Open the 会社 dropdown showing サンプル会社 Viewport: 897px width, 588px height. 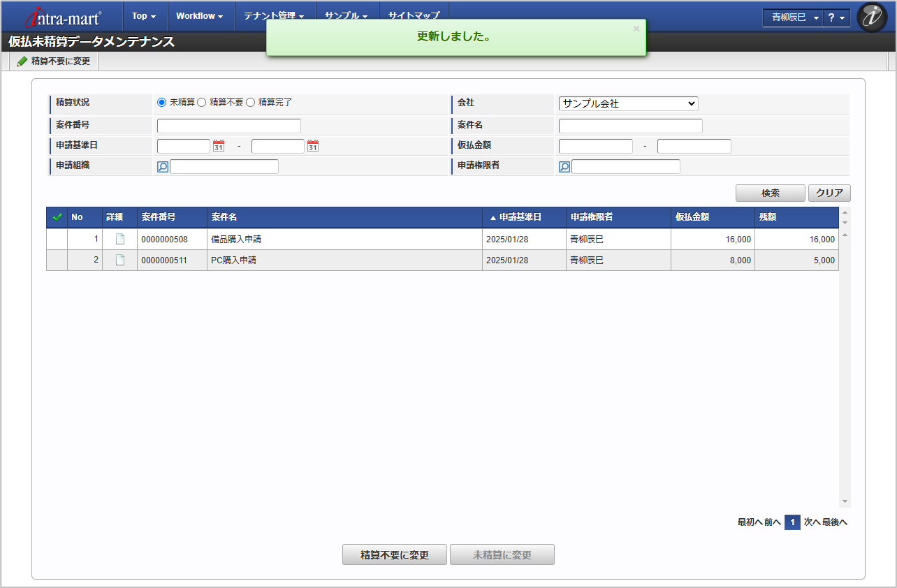(x=627, y=103)
